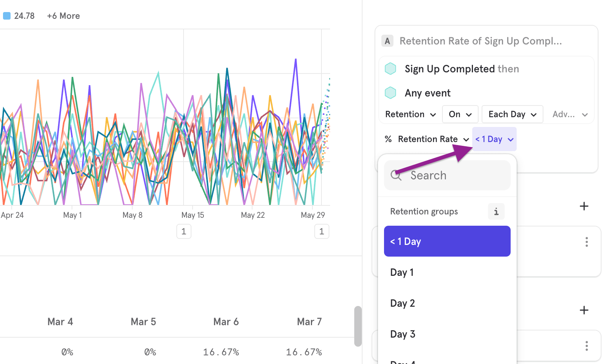
Task: Select Day 3 retention group option
Action: tap(402, 334)
